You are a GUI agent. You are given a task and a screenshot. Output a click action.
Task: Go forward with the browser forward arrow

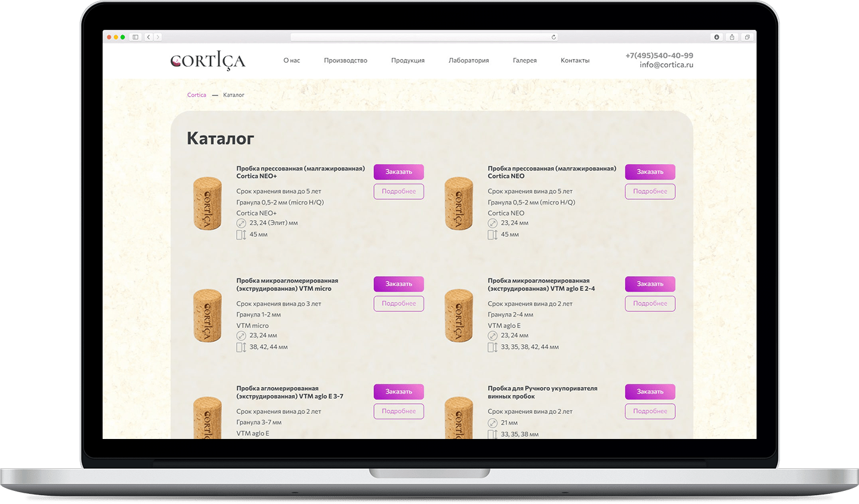157,37
